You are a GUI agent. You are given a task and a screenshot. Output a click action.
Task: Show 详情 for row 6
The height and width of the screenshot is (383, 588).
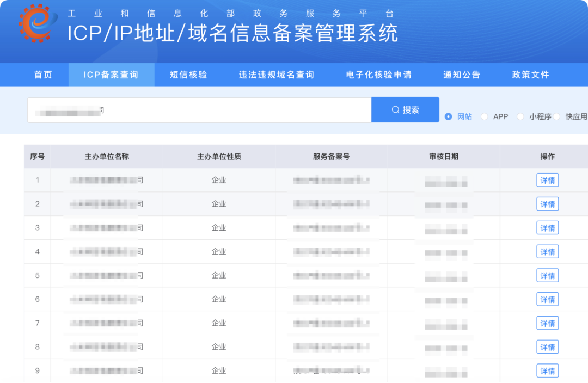(548, 299)
